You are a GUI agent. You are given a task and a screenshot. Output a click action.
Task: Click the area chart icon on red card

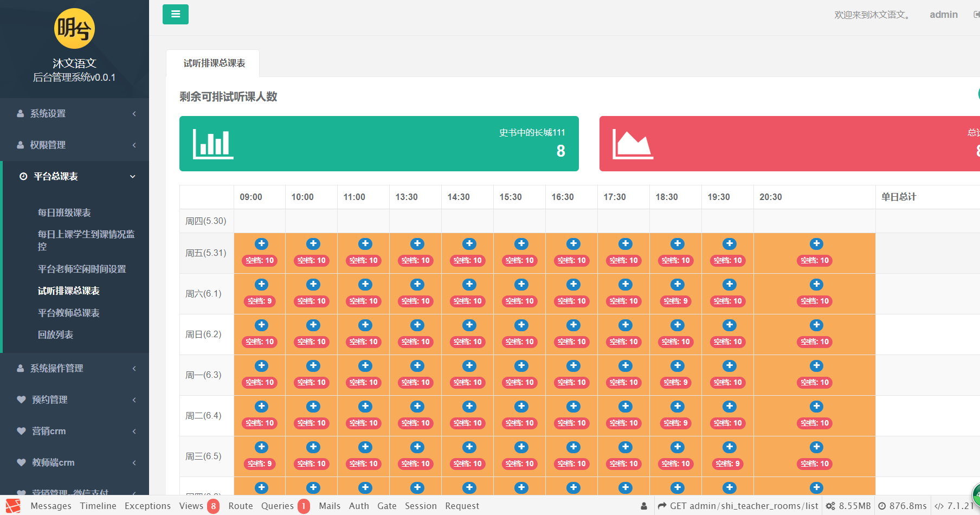tap(633, 144)
